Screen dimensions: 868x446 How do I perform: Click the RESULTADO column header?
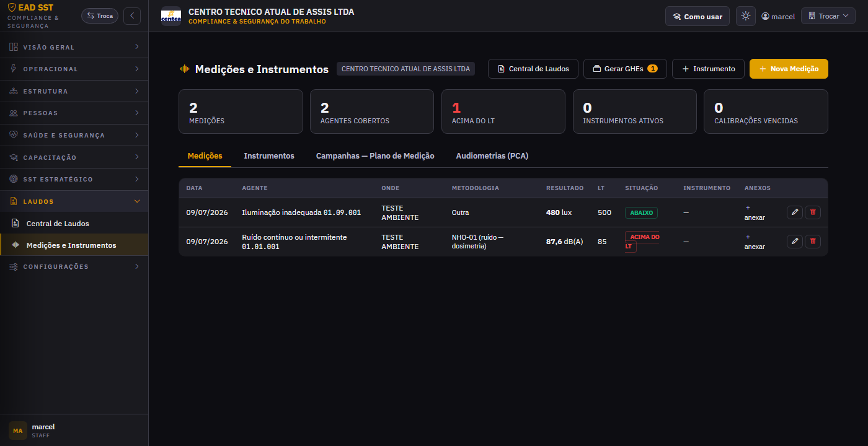coord(565,188)
